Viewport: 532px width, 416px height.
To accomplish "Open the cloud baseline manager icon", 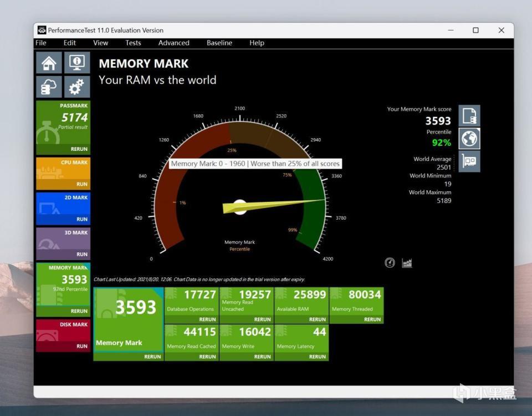I will click(49, 87).
